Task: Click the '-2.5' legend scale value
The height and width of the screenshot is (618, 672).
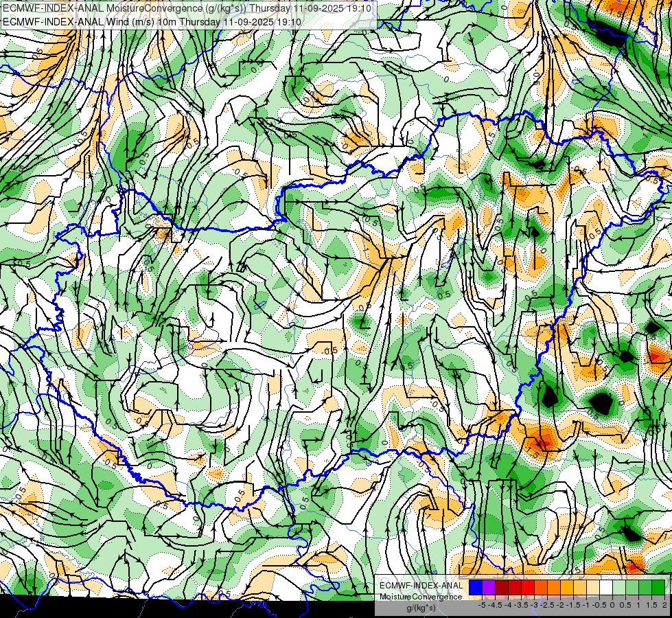Action: tap(547, 605)
